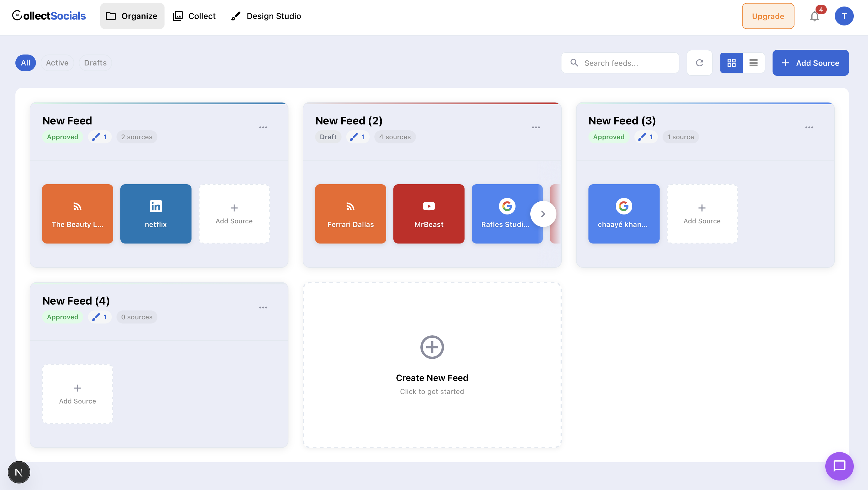Open the Design Studio section
This screenshot has height=490, width=868.
[266, 16]
